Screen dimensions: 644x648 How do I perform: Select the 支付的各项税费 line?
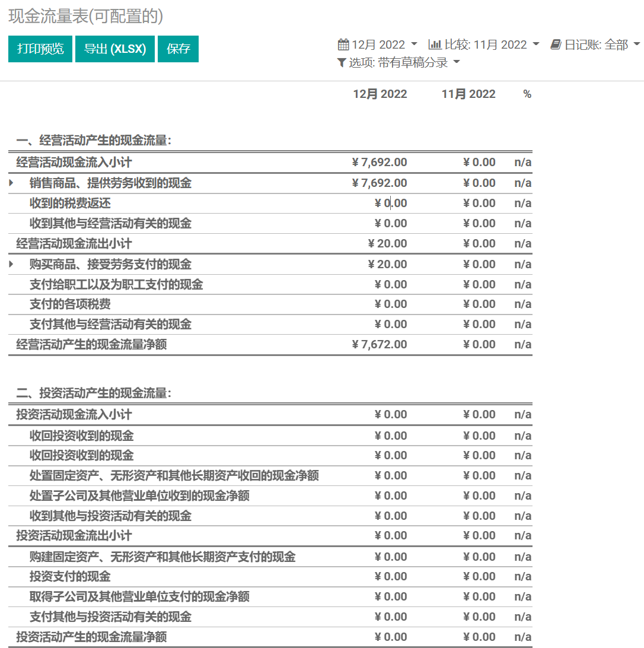point(70,304)
